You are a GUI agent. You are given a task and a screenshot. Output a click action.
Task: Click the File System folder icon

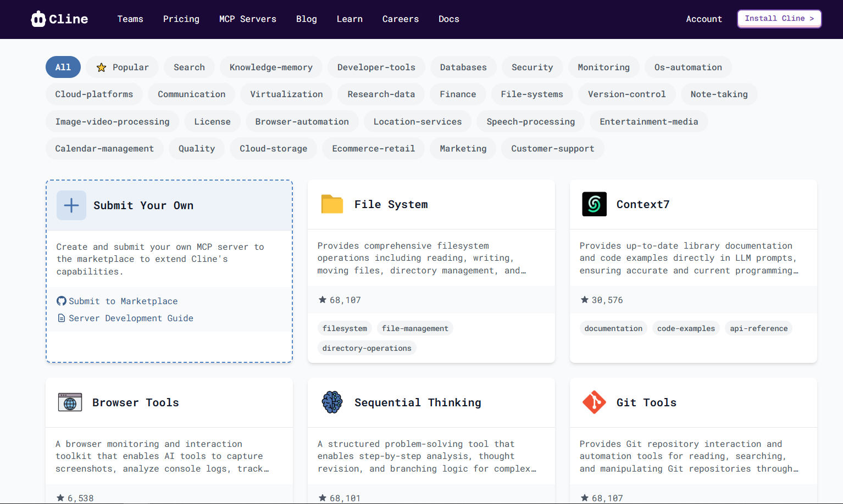tap(332, 204)
